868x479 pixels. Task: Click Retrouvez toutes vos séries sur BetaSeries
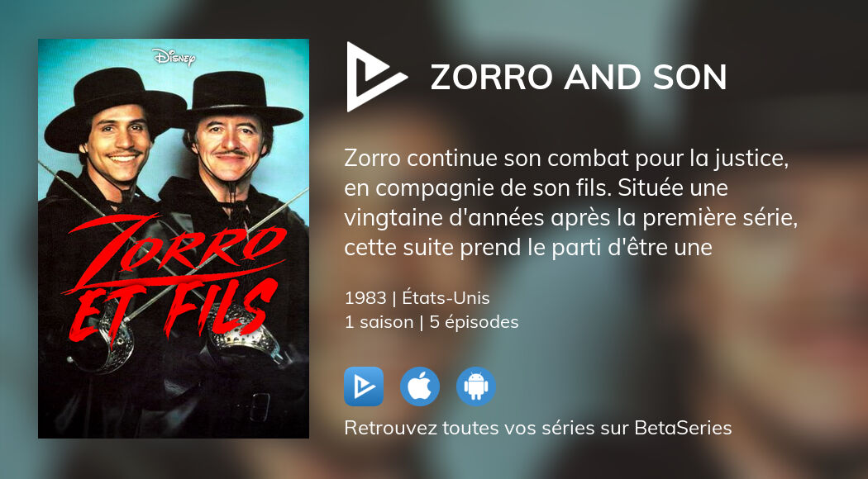tap(537, 428)
